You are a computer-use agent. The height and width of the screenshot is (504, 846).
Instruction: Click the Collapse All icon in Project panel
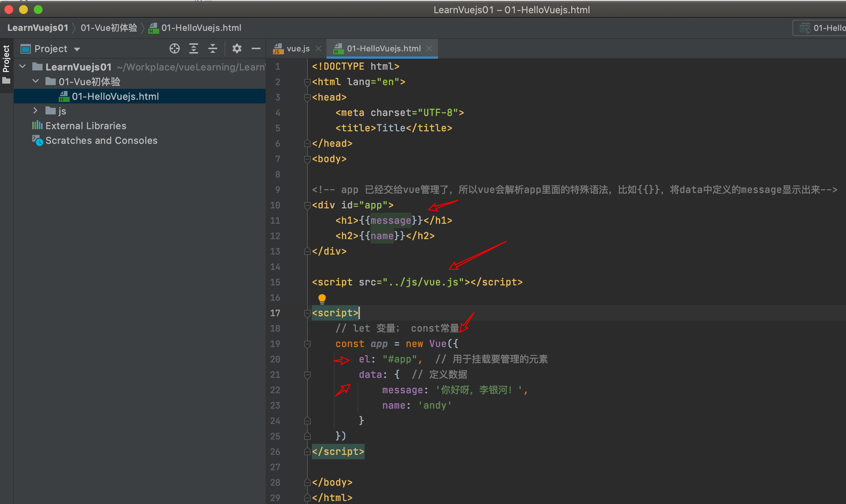tap(213, 49)
